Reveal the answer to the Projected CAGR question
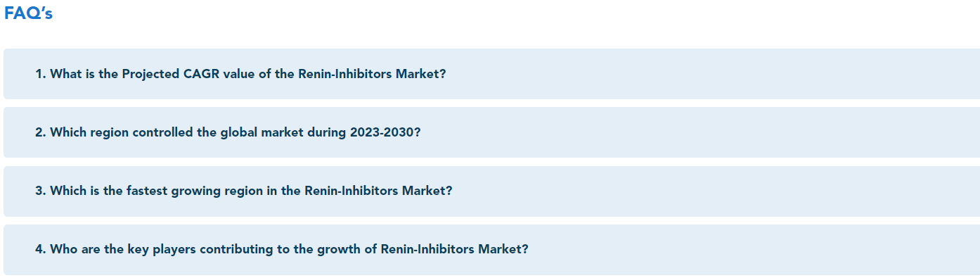980x278 pixels. point(491,74)
